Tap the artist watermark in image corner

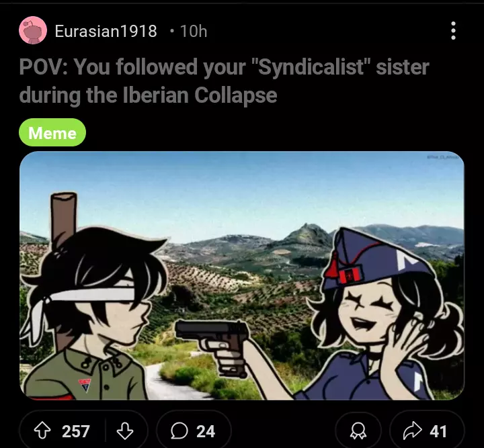point(442,157)
